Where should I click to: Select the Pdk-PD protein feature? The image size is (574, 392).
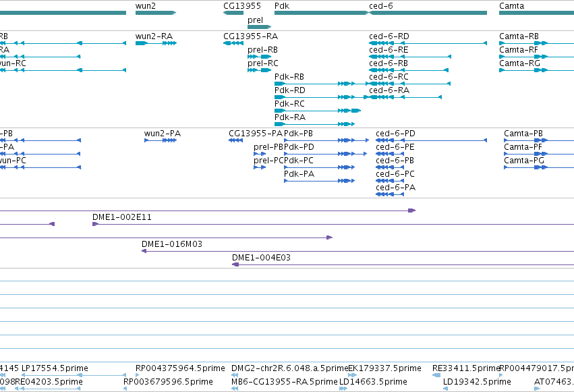point(325,154)
